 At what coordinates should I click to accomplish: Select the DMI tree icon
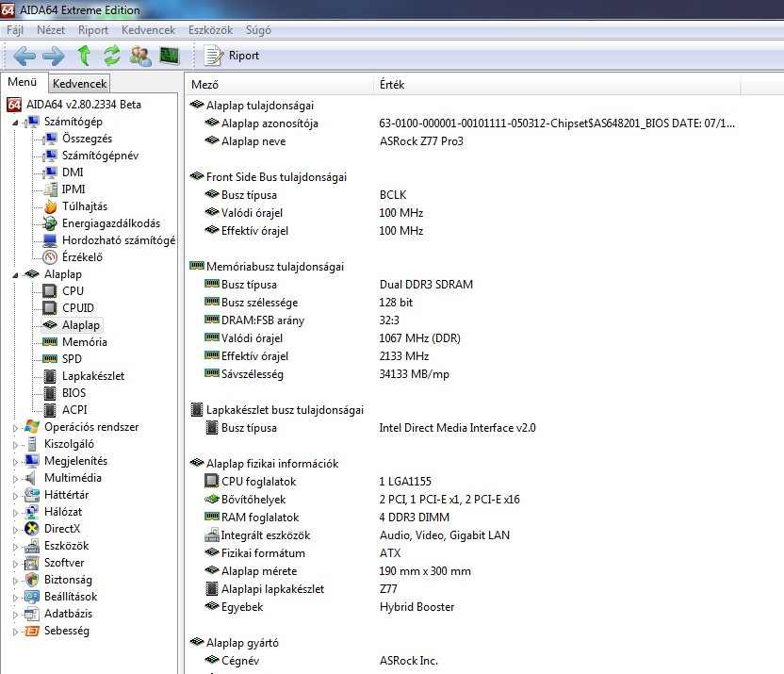(50, 173)
